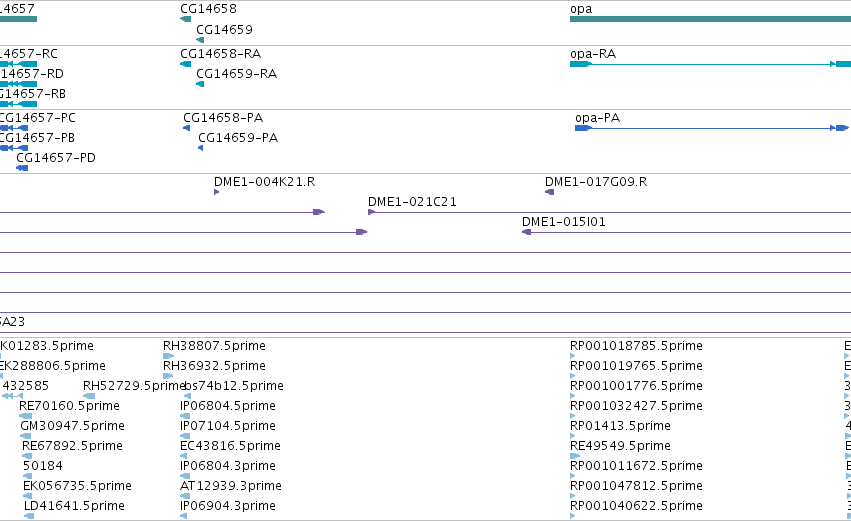Open EST RE70160.5prime
Screen dimensions: 851x521
(x=69, y=406)
